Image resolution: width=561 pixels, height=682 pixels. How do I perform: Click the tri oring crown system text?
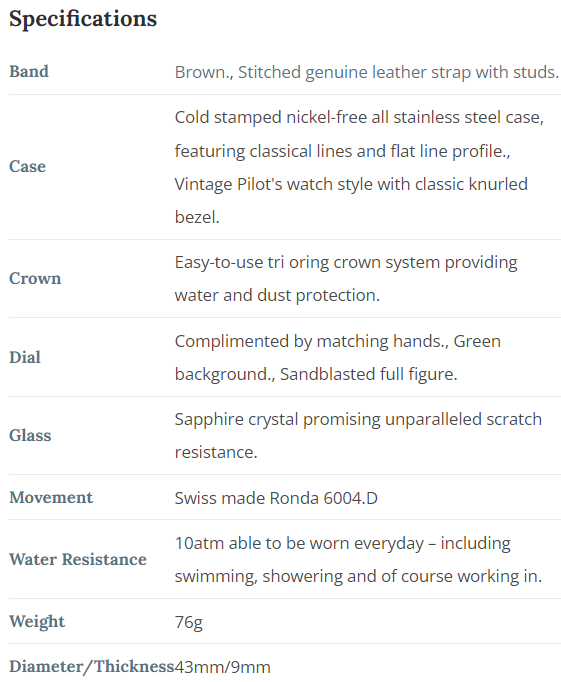point(346,279)
